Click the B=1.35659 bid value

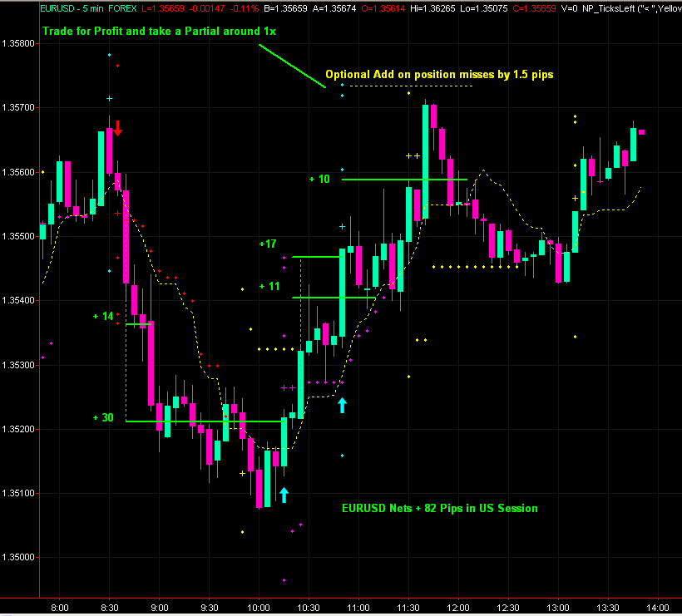coord(285,8)
